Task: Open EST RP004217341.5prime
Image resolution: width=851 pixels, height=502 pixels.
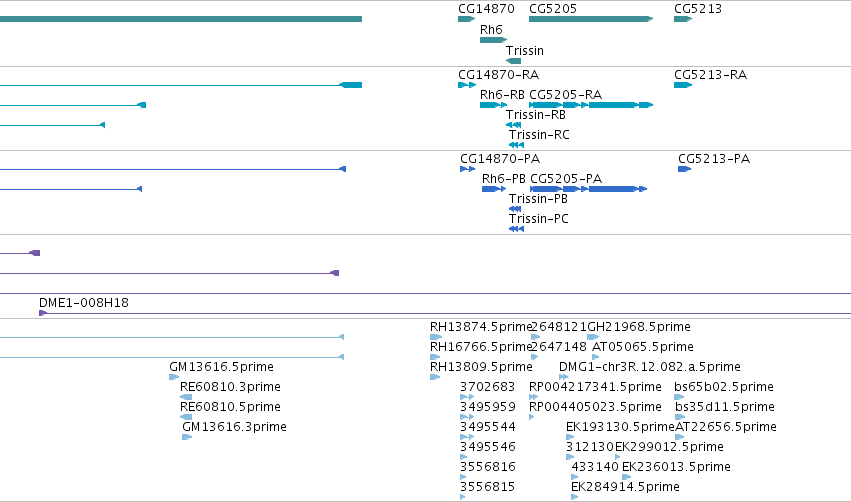Action: (595, 387)
